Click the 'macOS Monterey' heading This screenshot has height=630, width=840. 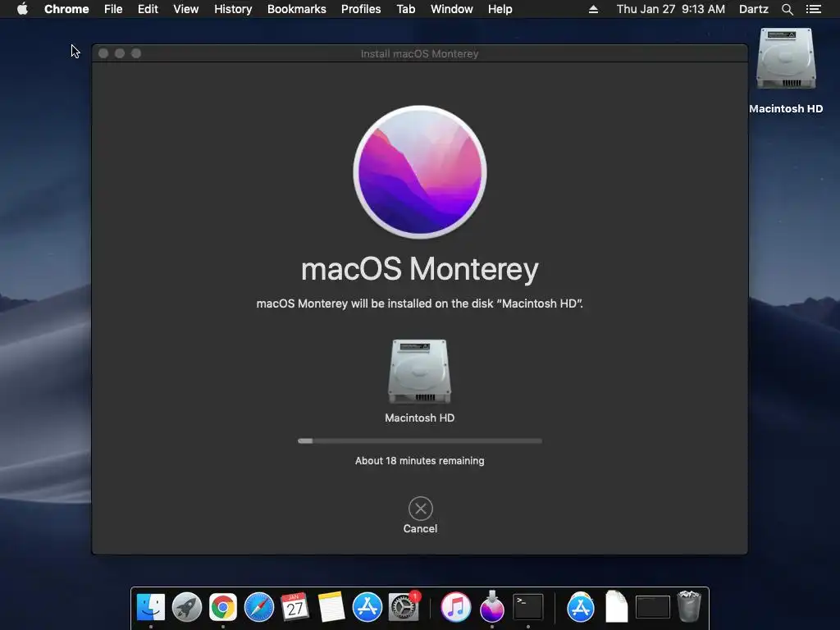click(x=420, y=268)
